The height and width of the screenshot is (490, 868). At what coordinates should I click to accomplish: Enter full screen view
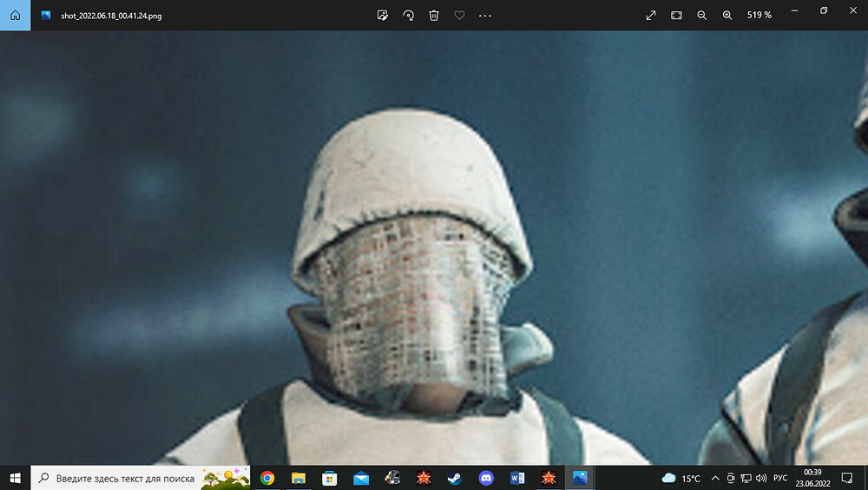[x=651, y=16]
